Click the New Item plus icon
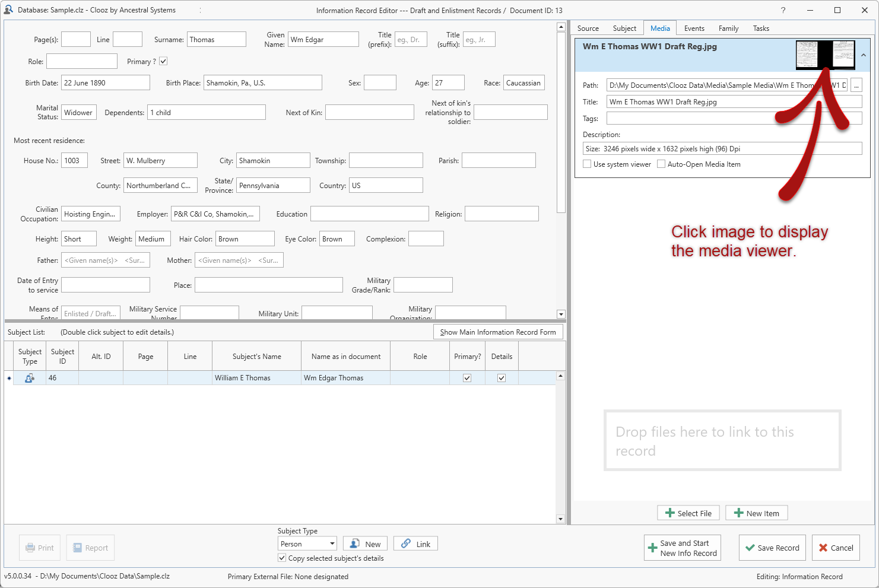879x588 pixels. 738,513
